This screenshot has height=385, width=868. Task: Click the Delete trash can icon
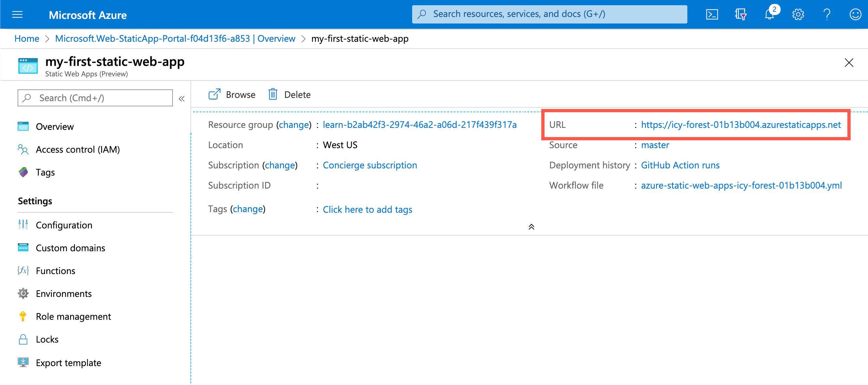(273, 94)
